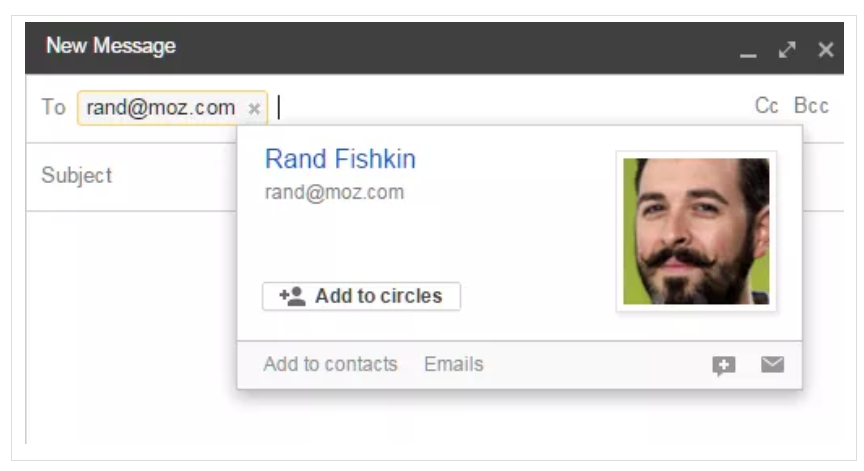Open Emails from the contact card footer
The width and height of the screenshot is (864, 471).
click(453, 364)
